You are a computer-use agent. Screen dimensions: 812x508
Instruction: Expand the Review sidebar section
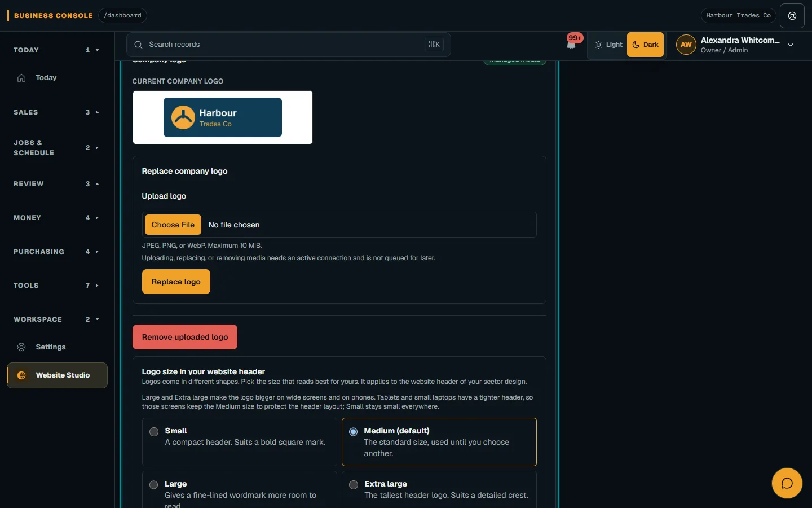point(56,184)
